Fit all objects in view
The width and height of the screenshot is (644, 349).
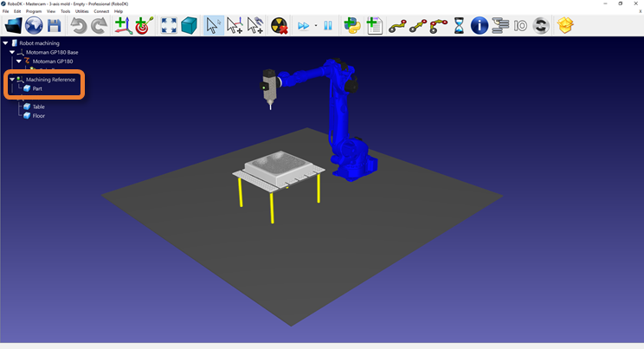click(x=169, y=26)
